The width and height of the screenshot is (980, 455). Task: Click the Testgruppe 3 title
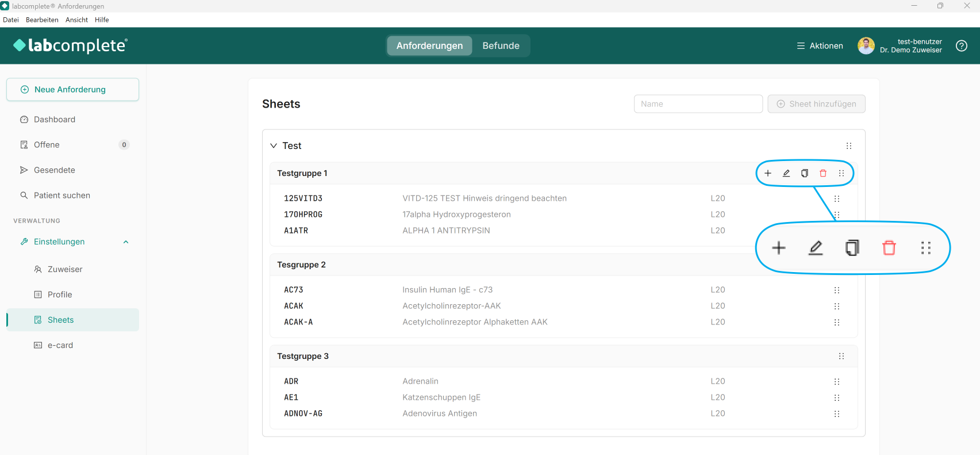(303, 356)
